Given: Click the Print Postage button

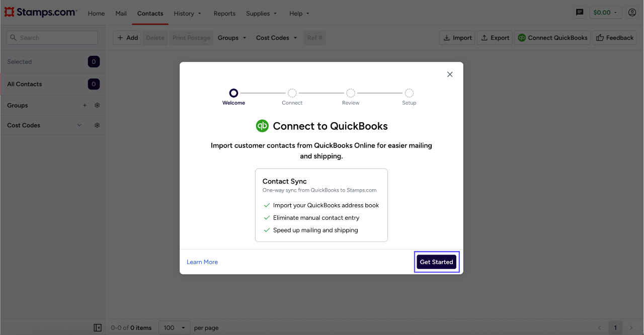Looking at the screenshot, I should (191, 38).
